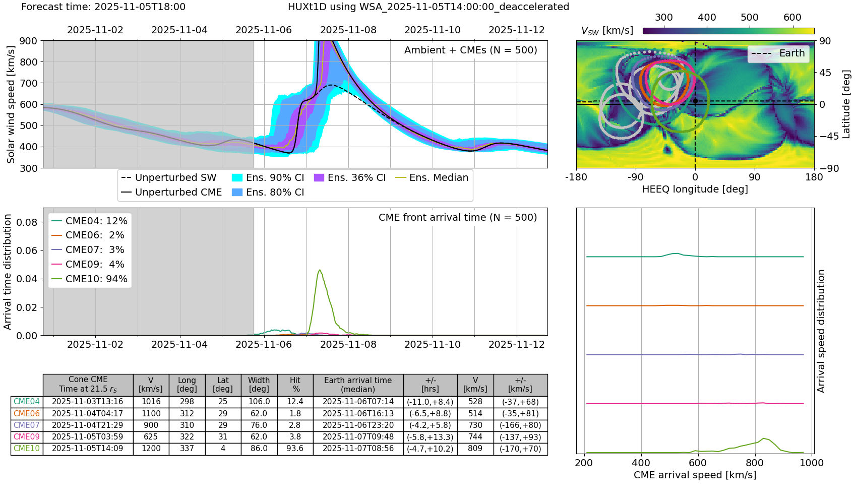Click the peak of the CME10 arrival time curve
Viewport: 857px width, 504px height.
point(320,270)
